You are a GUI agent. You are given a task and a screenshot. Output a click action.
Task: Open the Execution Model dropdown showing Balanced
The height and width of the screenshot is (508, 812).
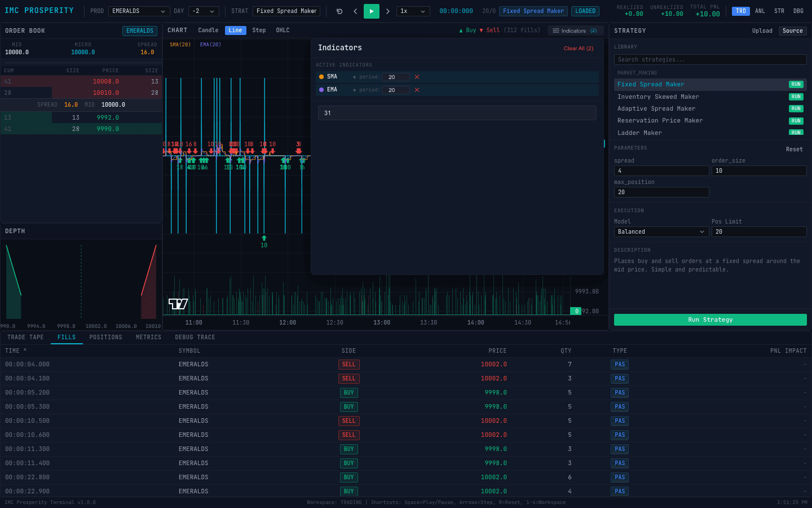click(661, 232)
